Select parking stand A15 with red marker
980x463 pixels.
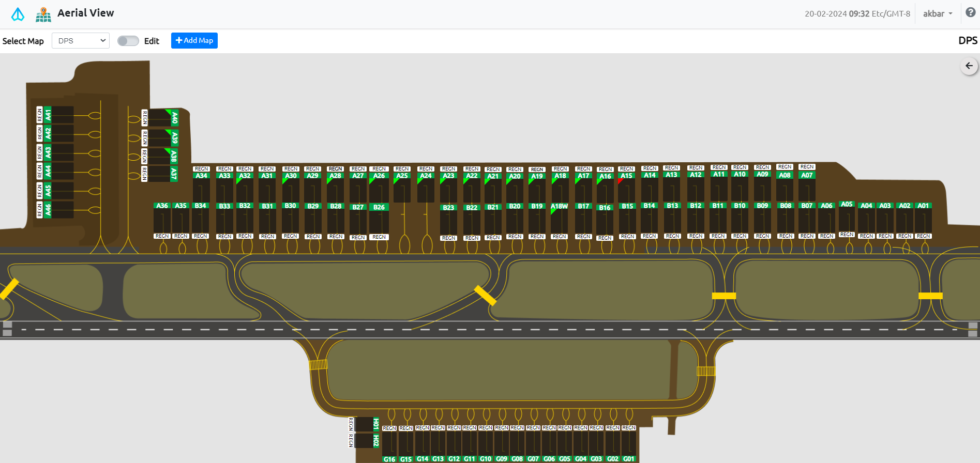click(x=626, y=176)
